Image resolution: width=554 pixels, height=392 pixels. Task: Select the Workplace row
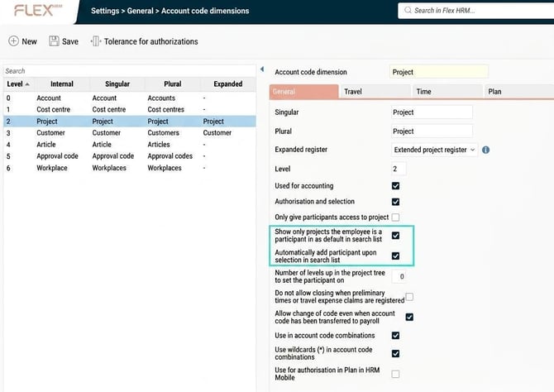point(130,168)
